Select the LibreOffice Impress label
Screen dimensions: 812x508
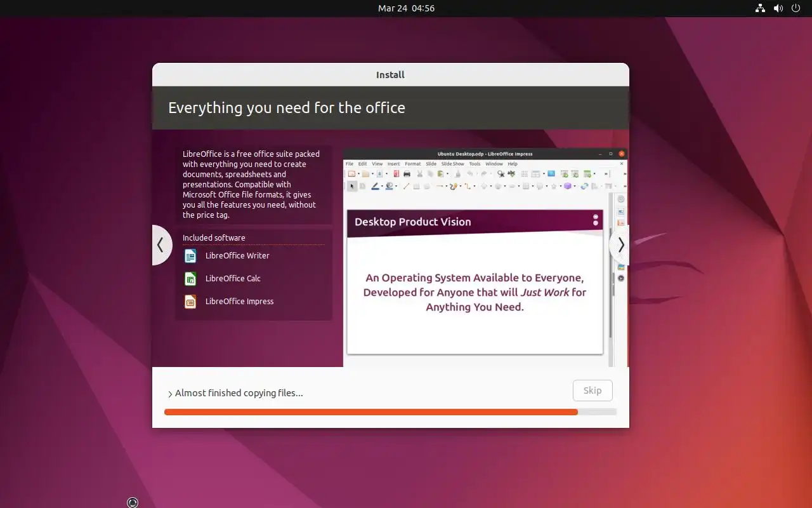[x=239, y=301]
